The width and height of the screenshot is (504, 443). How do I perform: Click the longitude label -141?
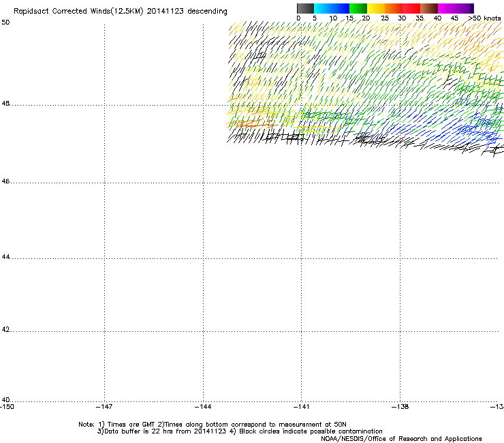(302, 407)
